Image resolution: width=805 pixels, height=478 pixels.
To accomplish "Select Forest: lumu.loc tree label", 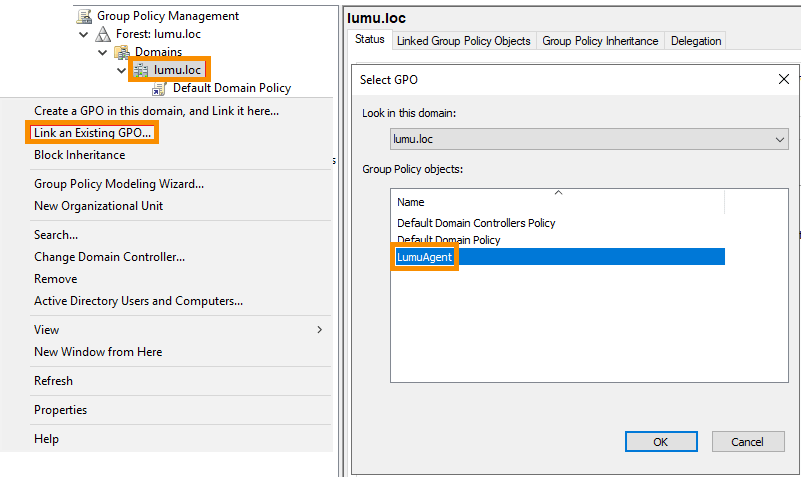I will tap(158, 34).
